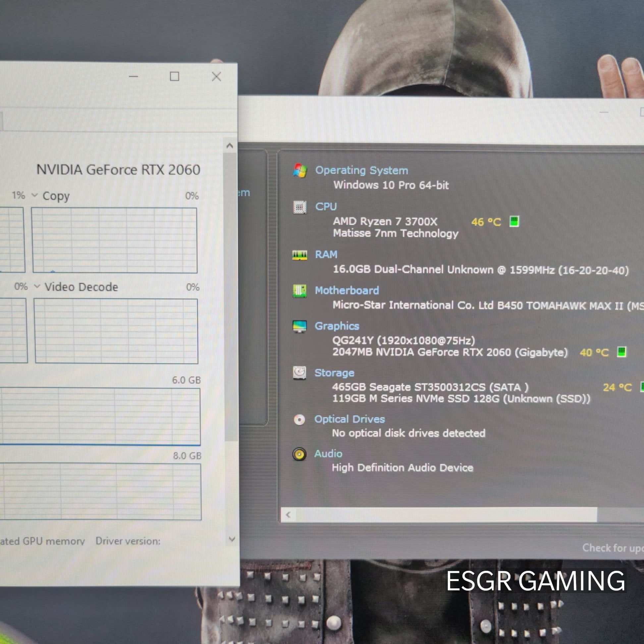
Task: Open the Operating System section in Speccy
Action: [x=362, y=170]
